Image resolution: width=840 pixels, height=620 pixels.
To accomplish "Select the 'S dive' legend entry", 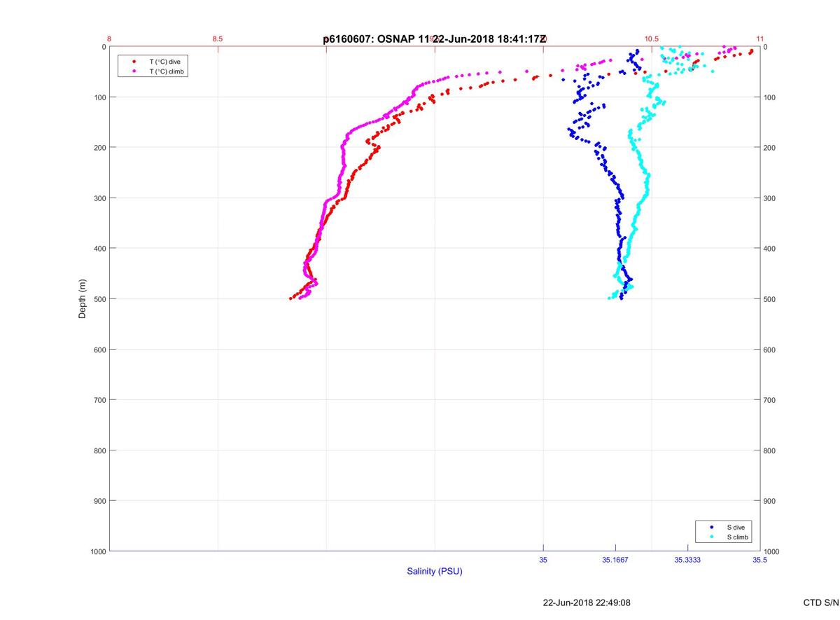I will [735, 527].
